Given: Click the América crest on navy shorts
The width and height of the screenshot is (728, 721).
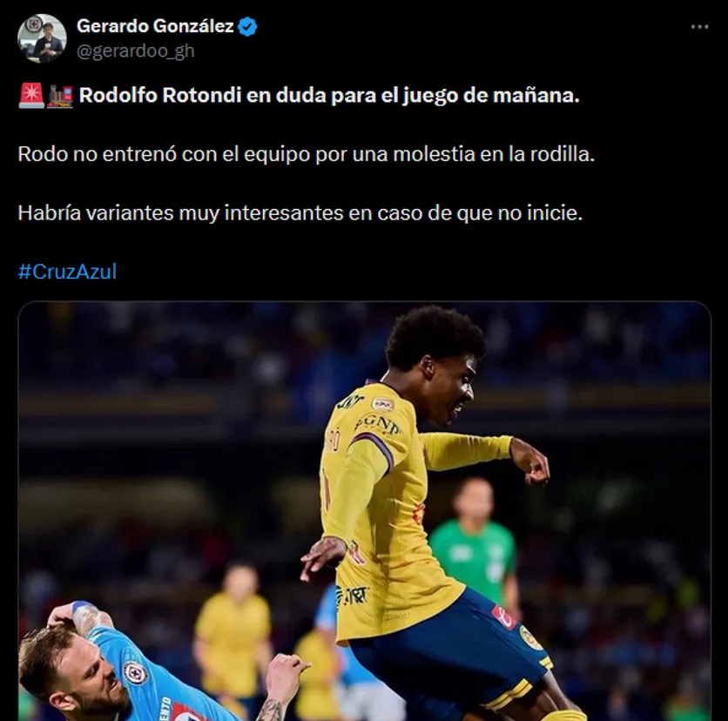Looking at the screenshot, I should (530, 637).
